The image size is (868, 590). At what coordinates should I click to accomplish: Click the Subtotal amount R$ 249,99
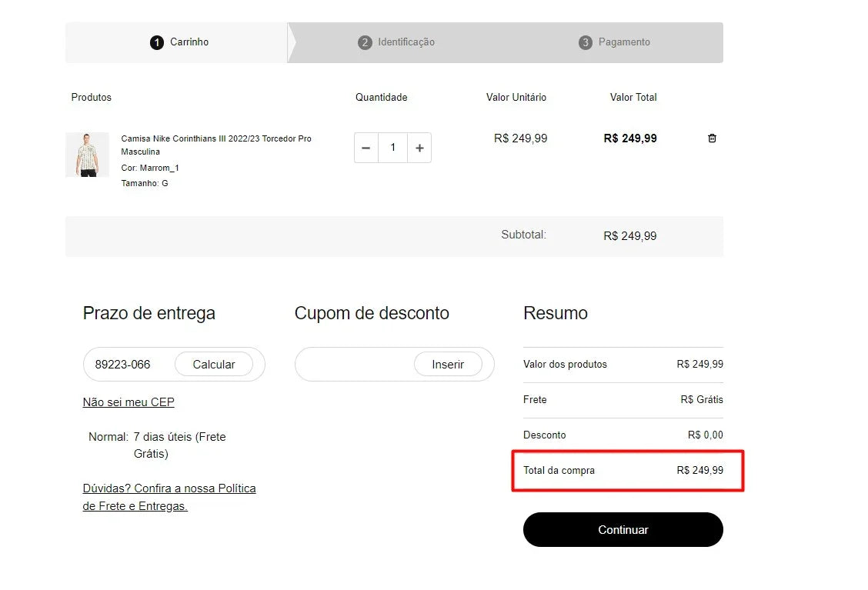(x=630, y=236)
